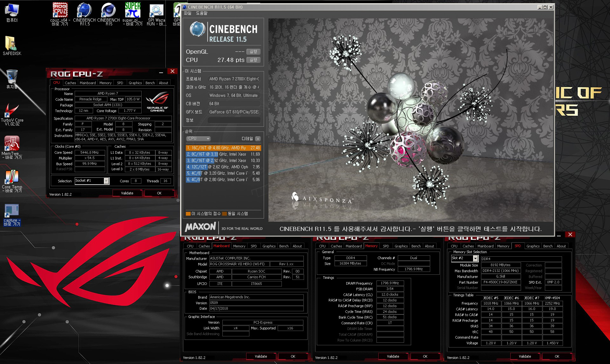The height and width of the screenshot is (364, 610).
Task: Open the Recycle Bin icon
Action: (x=12, y=79)
